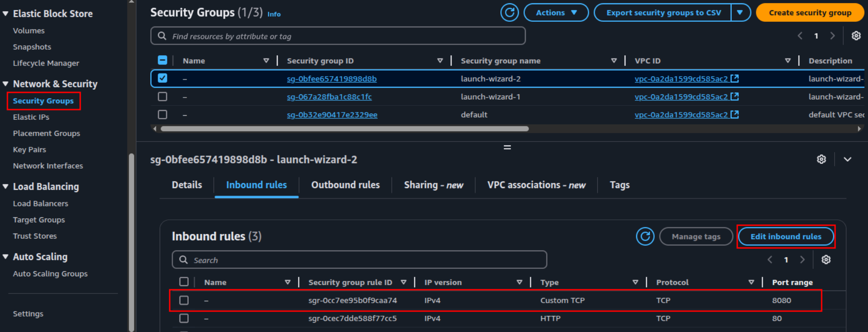Sort security groups by Name column
The height and width of the screenshot is (332, 868).
click(266, 61)
